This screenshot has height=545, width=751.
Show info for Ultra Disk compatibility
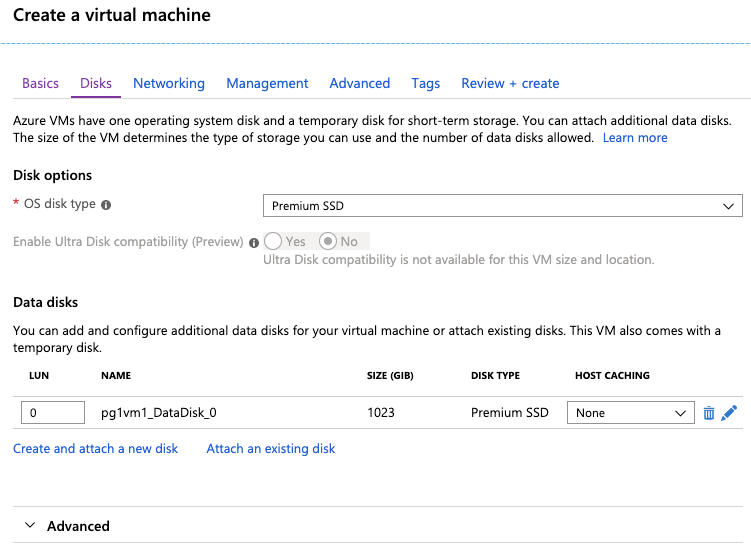coord(254,243)
